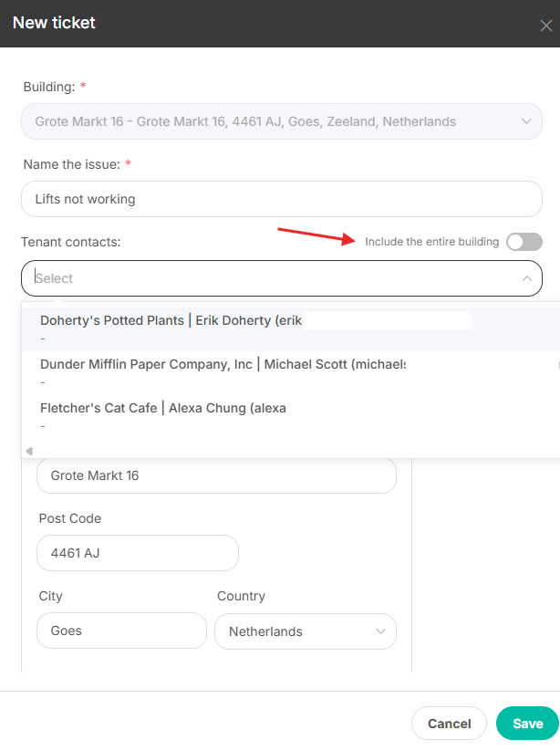Close the New ticket dialog
560x751 pixels.
click(x=545, y=26)
